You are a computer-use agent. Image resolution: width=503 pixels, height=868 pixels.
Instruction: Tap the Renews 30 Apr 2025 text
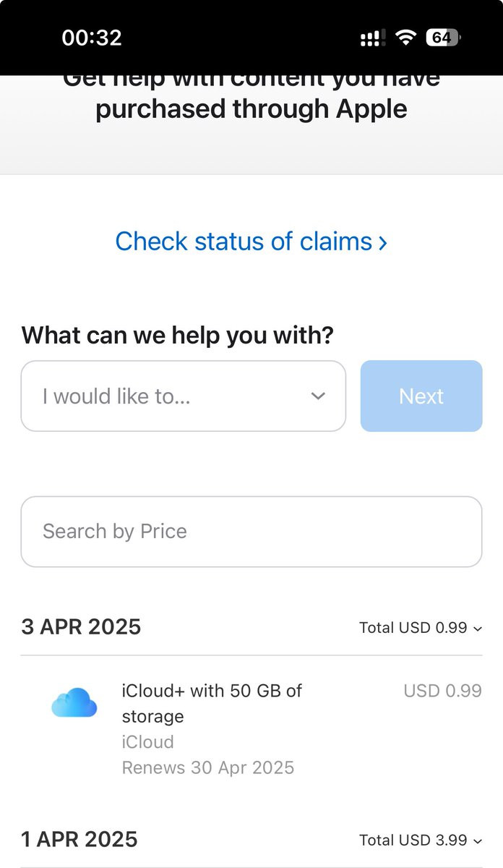click(x=207, y=767)
